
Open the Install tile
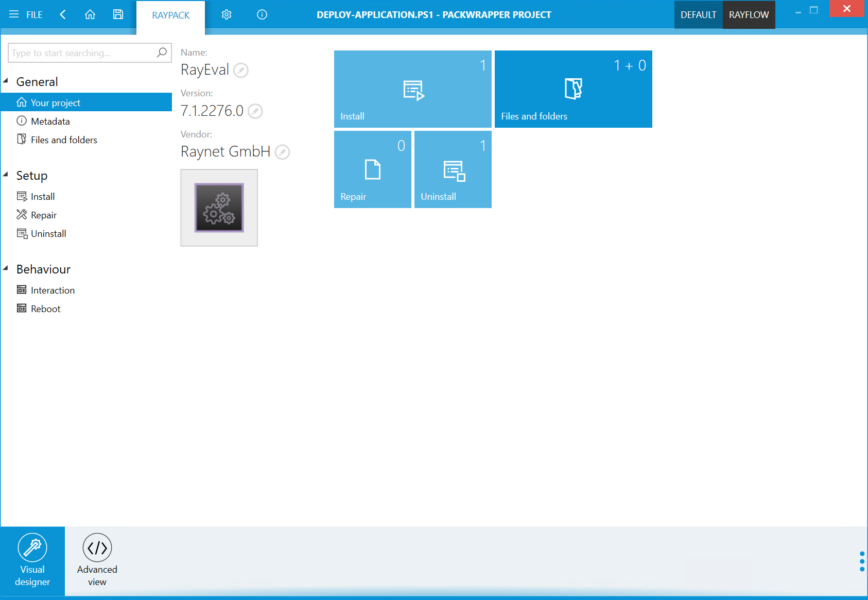point(412,89)
